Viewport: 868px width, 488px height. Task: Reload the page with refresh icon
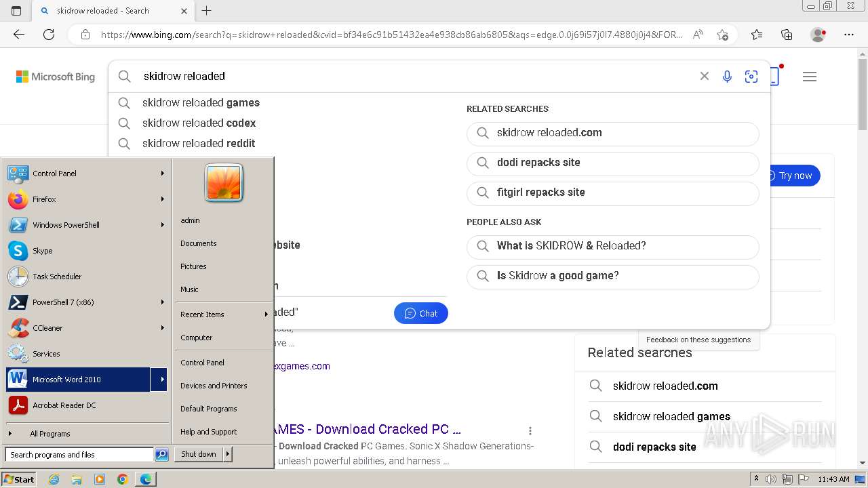(49, 35)
